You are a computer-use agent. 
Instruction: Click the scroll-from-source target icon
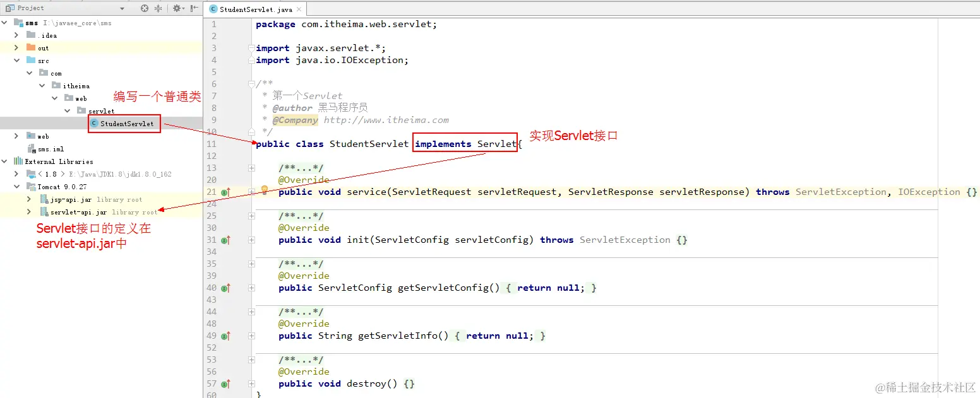(x=145, y=8)
